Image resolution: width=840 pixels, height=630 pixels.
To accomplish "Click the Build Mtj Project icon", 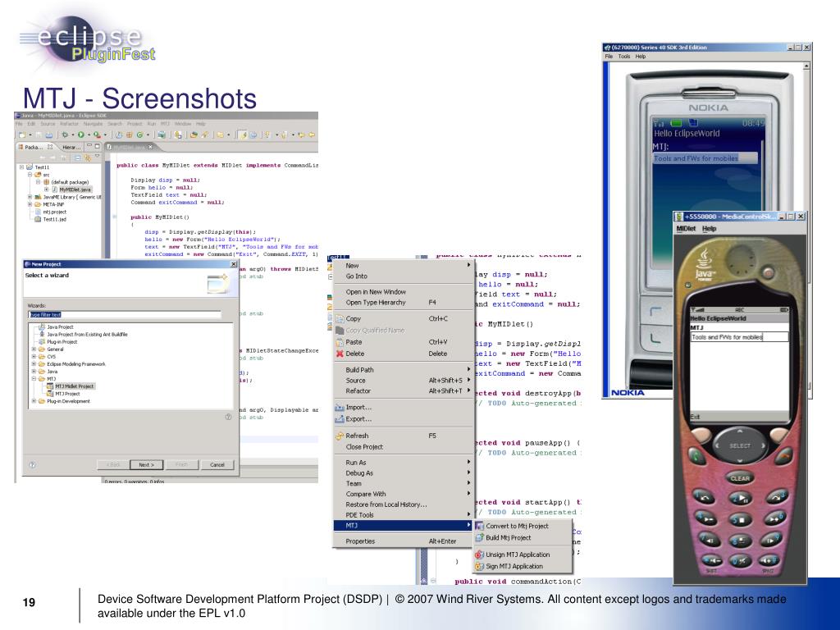I will click(479, 537).
